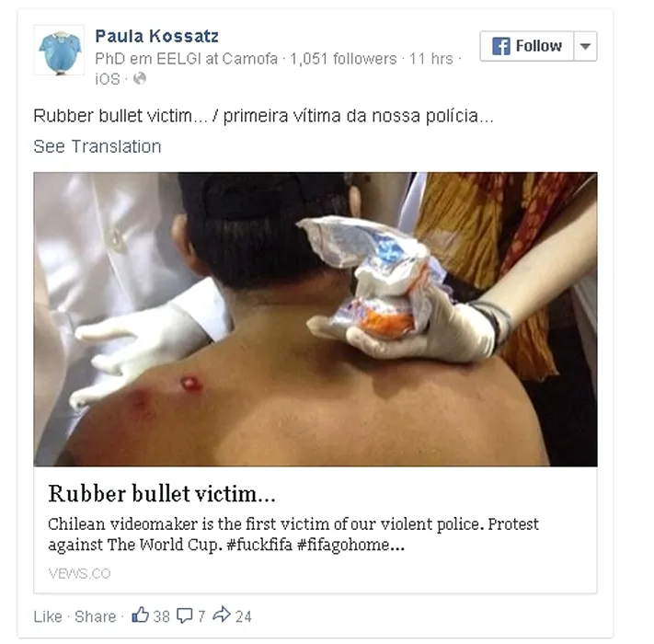Click the article description about Chilean videomaker
This screenshot has height=644, width=654.
pyautogui.click(x=293, y=535)
